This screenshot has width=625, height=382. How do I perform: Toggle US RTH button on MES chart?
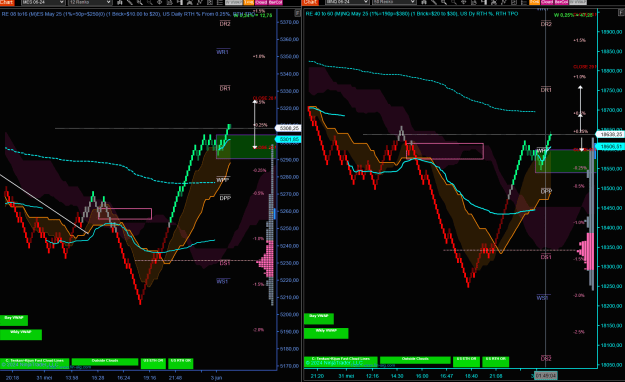coord(181,363)
